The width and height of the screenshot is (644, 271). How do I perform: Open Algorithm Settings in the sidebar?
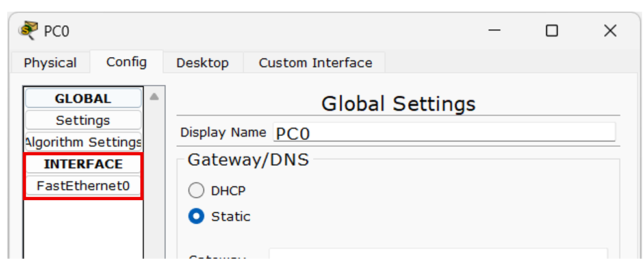[x=83, y=142]
